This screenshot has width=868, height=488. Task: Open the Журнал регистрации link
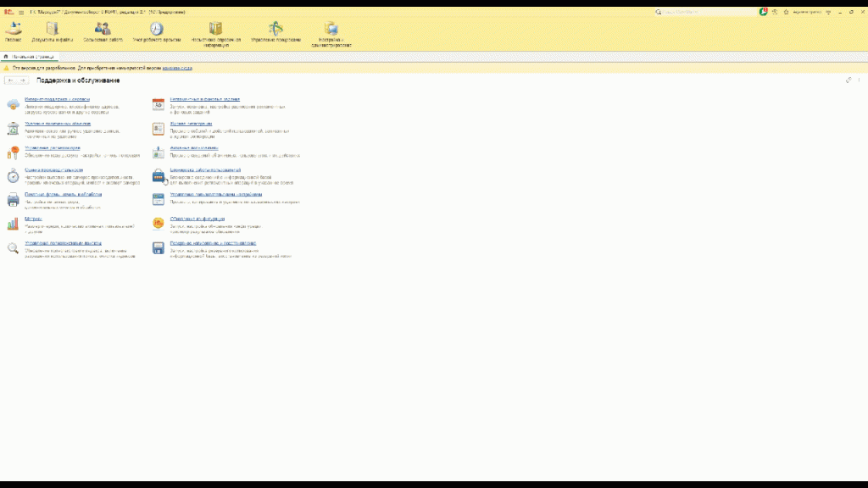pos(191,124)
